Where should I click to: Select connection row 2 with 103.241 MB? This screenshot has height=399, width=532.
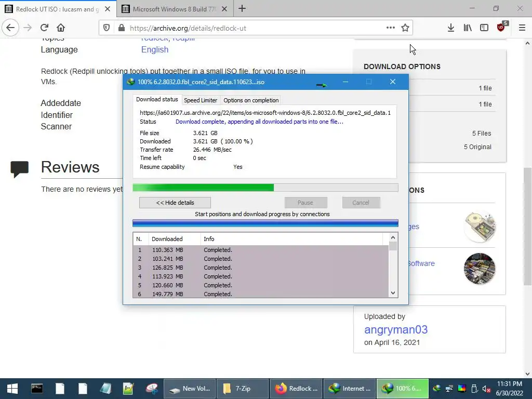click(x=261, y=259)
